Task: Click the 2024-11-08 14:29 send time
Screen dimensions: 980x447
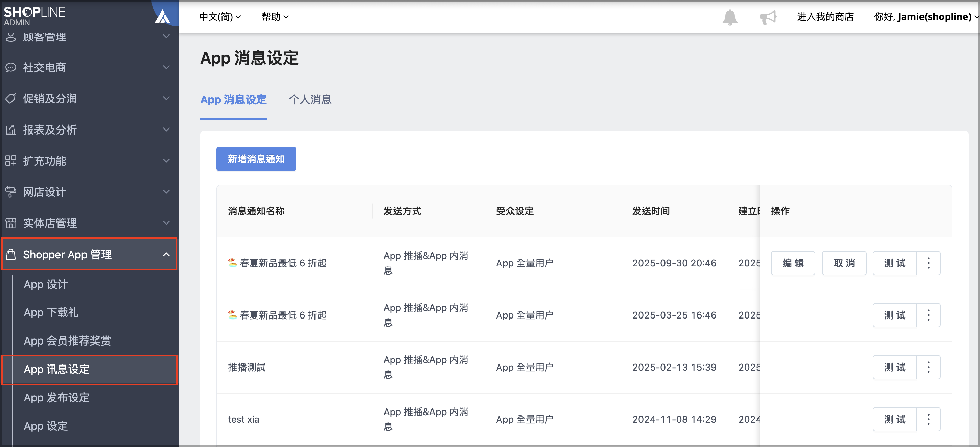Action: pos(674,419)
